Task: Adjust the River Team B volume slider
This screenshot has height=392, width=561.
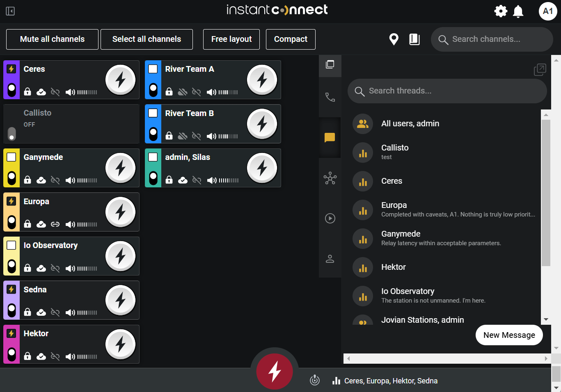Action: pyautogui.click(x=228, y=136)
